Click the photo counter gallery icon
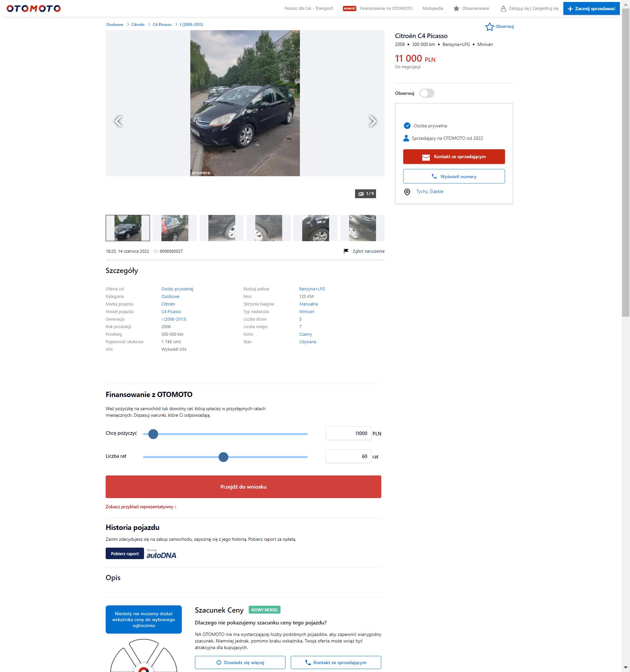This screenshot has width=630, height=672. 361,194
